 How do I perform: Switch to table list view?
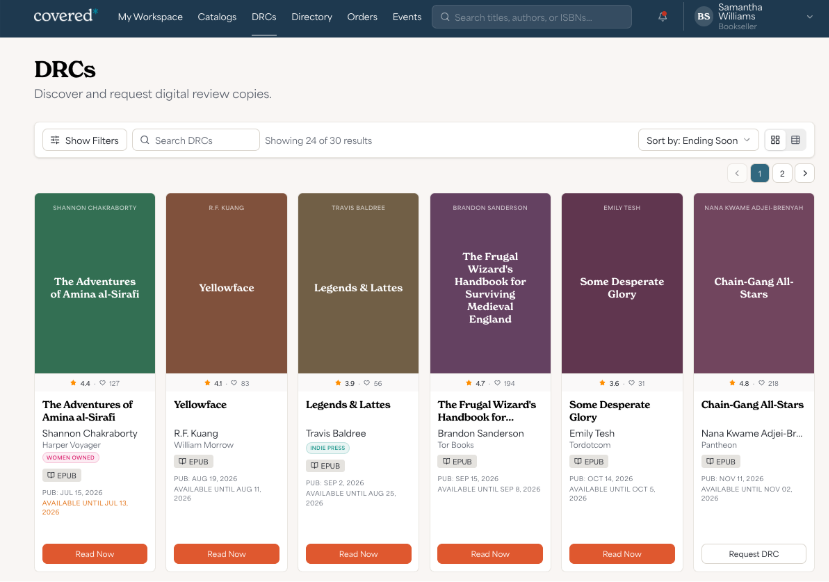795,140
